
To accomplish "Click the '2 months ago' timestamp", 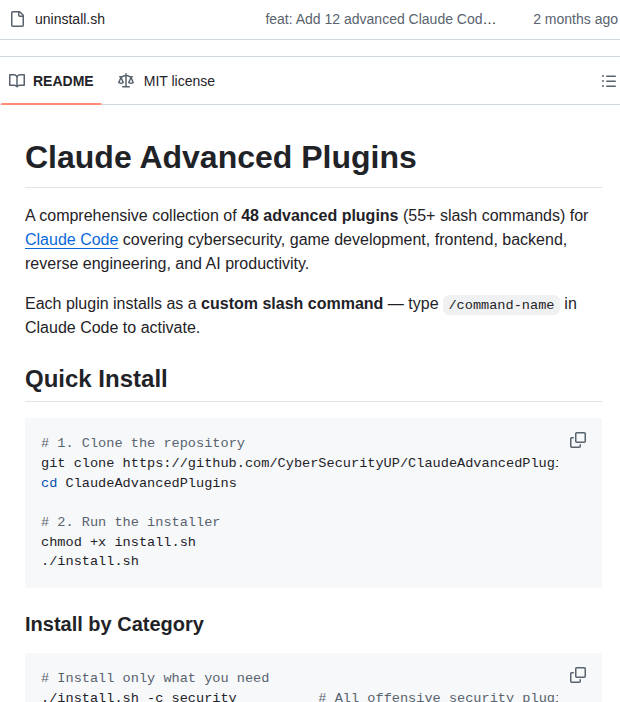I will click(x=575, y=19).
